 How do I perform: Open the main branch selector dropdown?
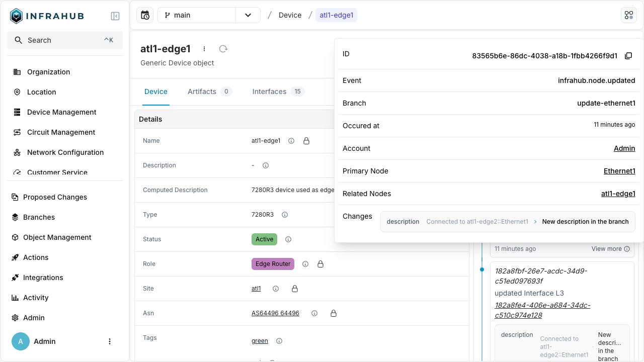tap(248, 15)
